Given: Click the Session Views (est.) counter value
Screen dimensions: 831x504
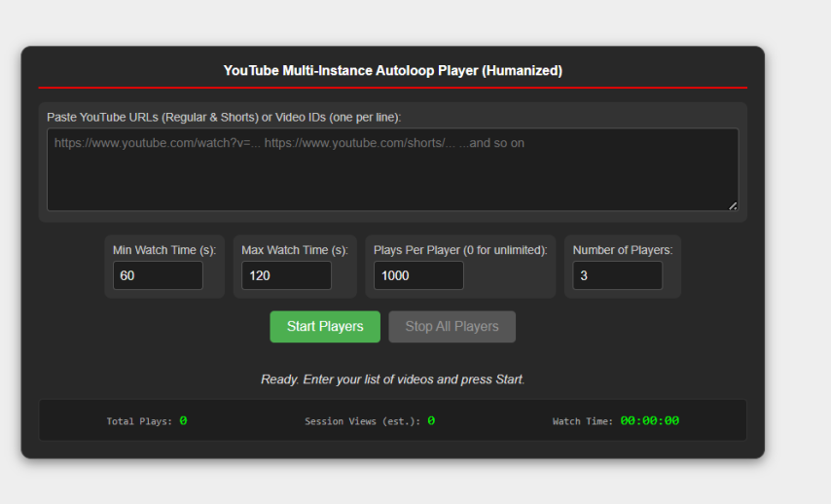Looking at the screenshot, I should (x=431, y=420).
